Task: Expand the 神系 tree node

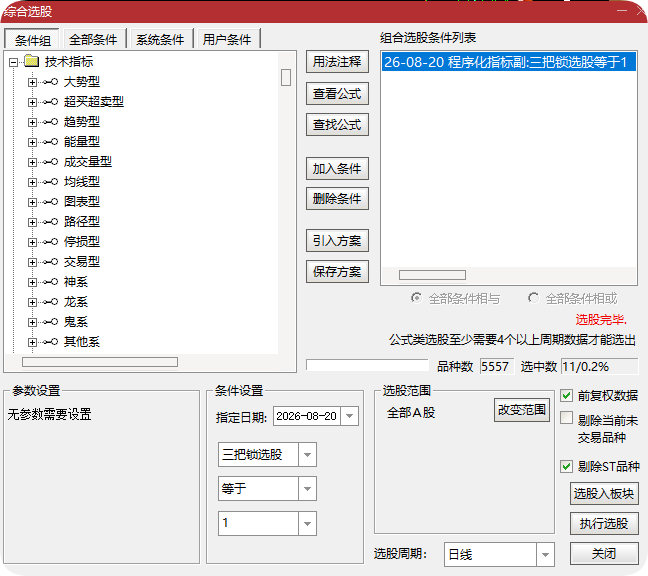Action: [x=32, y=282]
